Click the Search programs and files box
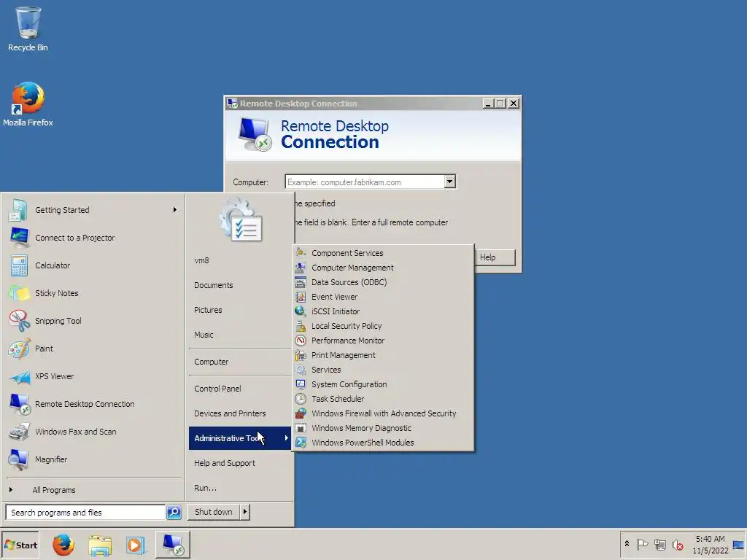Screen dimensions: 747x560 pos(86,513)
